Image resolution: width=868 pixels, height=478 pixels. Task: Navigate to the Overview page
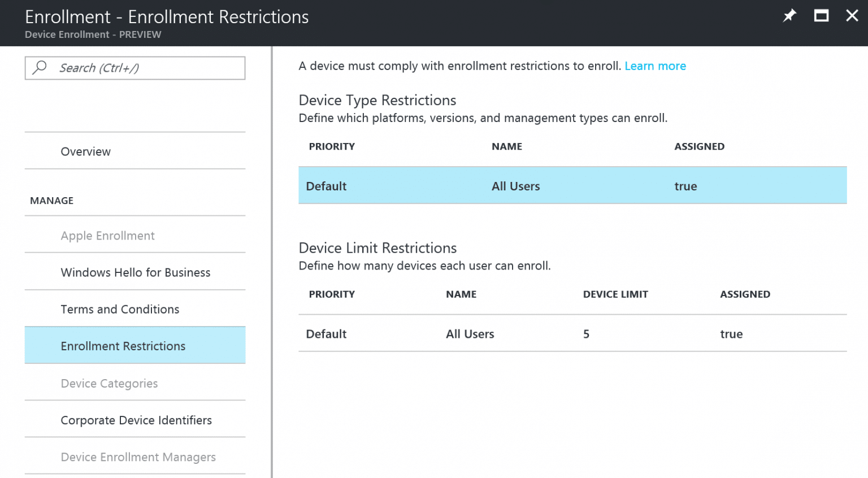click(85, 151)
